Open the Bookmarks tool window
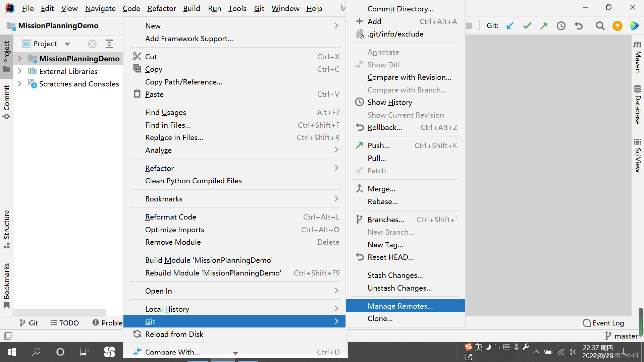644x362 pixels. [x=6, y=286]
